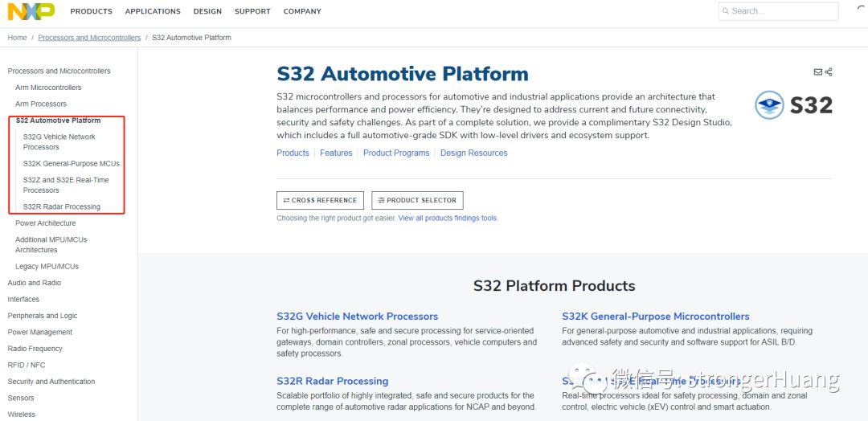Open S32R Radar Processing sidebar entry
This screenshot has height=421, width=868.
click(x=61, y=207)
